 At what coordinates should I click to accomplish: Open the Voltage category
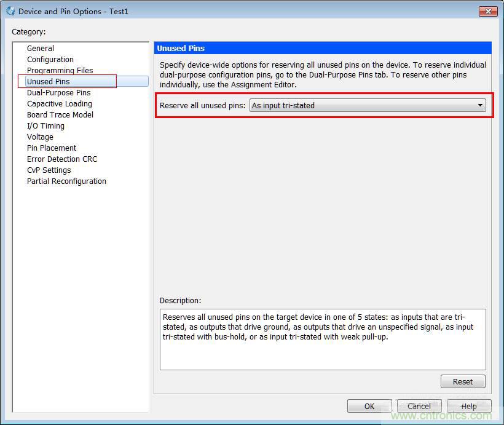pyautogui.click(x=40, y=137)
